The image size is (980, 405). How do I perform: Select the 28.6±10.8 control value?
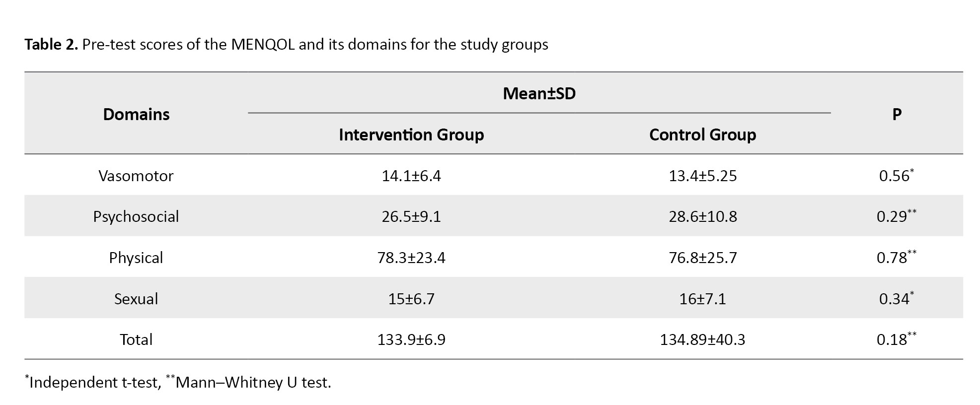tap(702, 217)
